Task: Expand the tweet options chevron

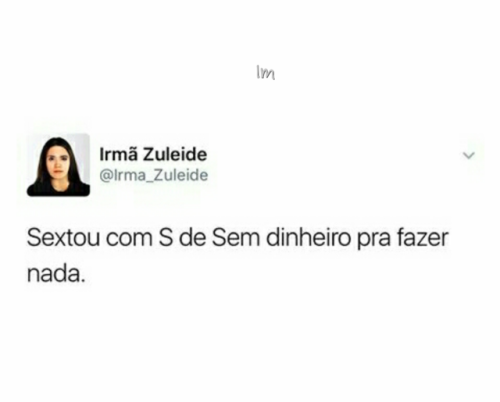Action: click(x=469, y=155)
